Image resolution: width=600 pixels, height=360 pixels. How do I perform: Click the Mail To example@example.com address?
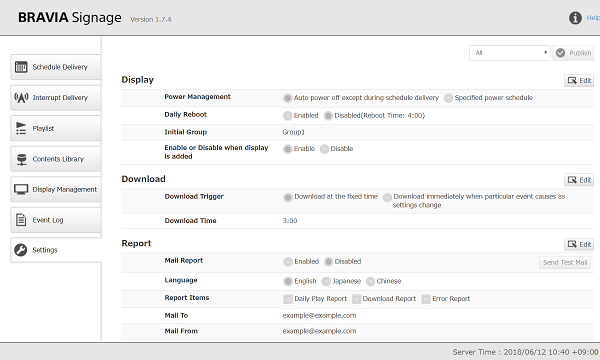pyautogui.click(x=319, y=316)
